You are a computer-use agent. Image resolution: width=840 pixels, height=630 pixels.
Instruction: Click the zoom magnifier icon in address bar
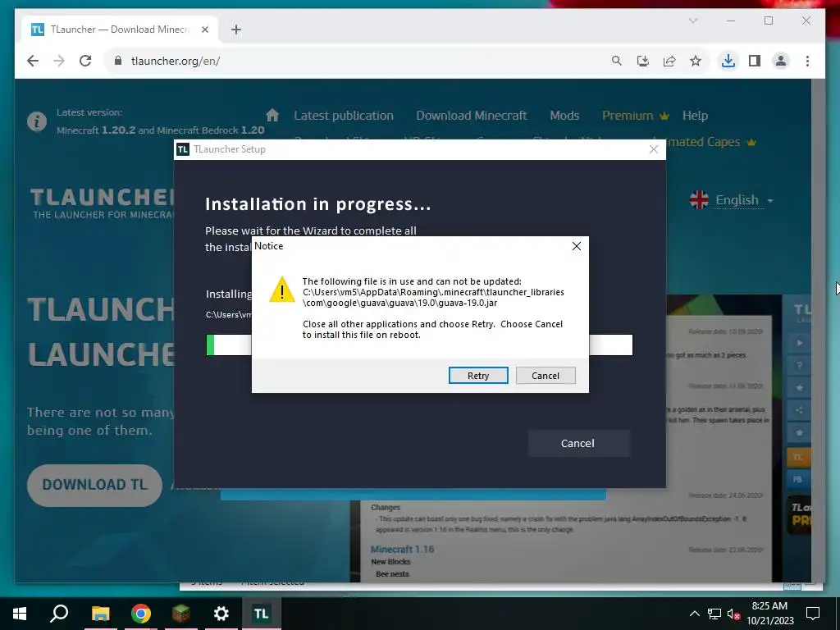coord(617,61)
